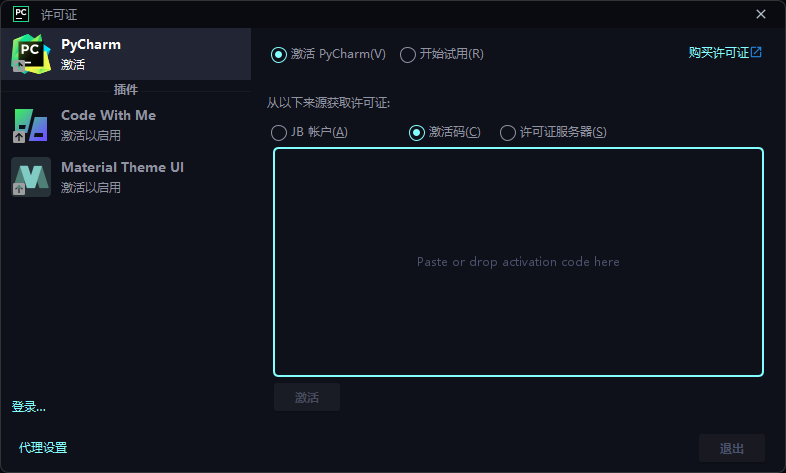Open 代理设置 proxy settings link
The width and height of the screenshot is (786, 473).
[x=43, y=447]
